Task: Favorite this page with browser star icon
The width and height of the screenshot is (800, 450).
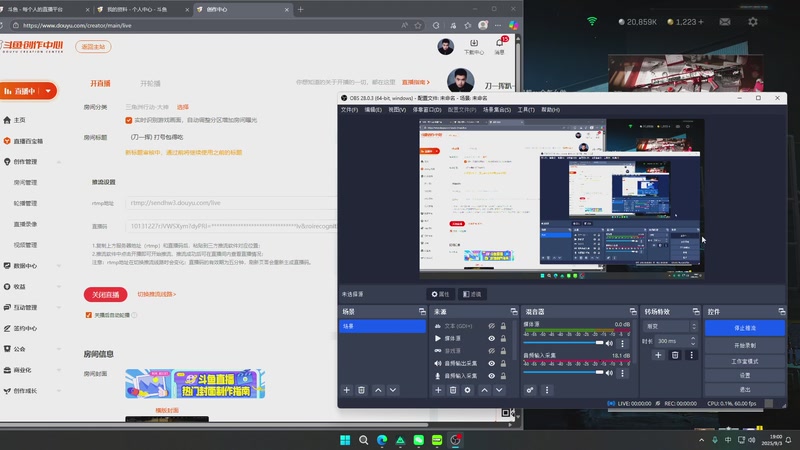Action: (418, 26)
